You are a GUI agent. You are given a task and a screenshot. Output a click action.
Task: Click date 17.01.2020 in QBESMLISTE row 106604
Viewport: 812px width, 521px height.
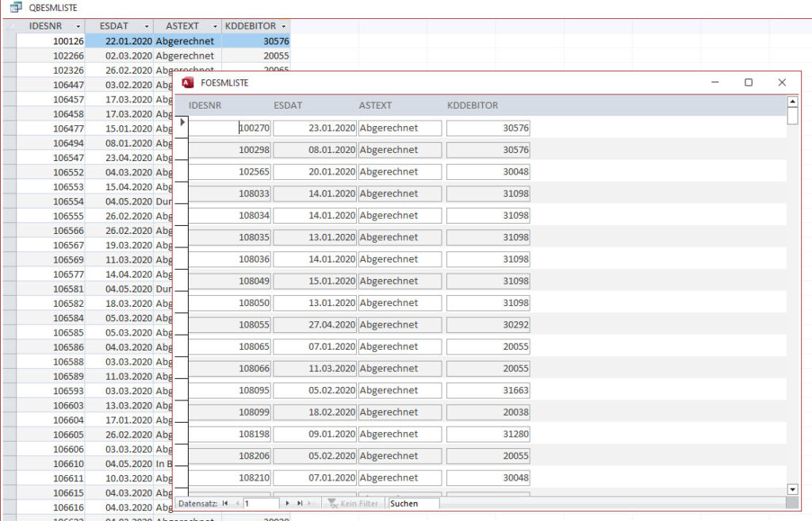119,420
